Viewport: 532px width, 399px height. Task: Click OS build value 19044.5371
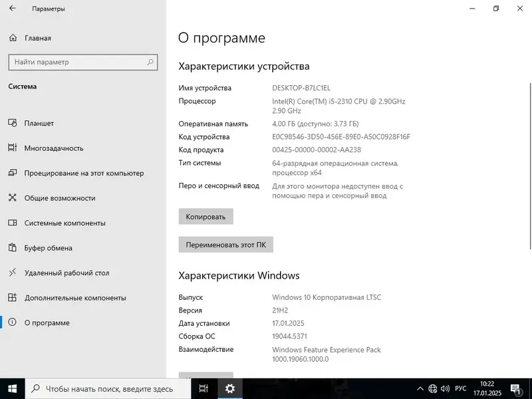[289, 336]
